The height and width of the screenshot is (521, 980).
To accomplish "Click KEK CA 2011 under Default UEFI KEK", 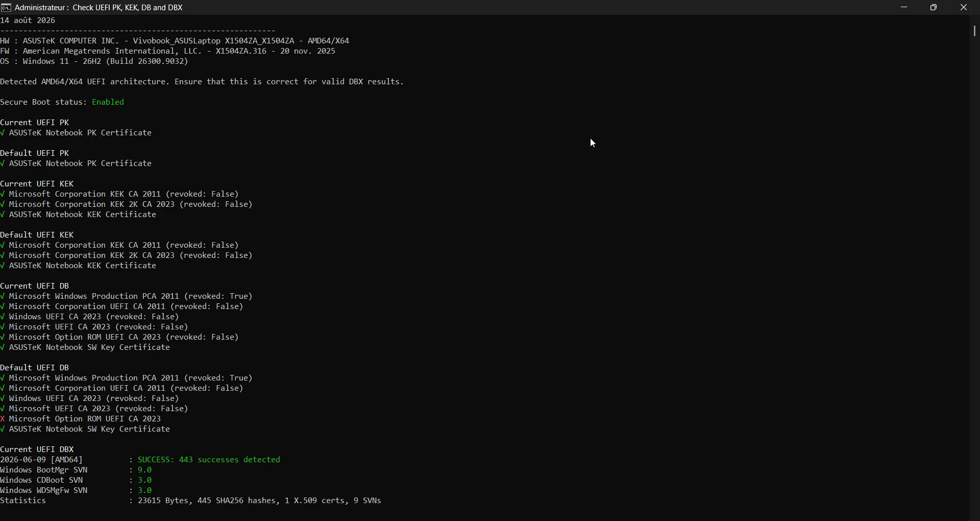I will click(x=120, y=245).
